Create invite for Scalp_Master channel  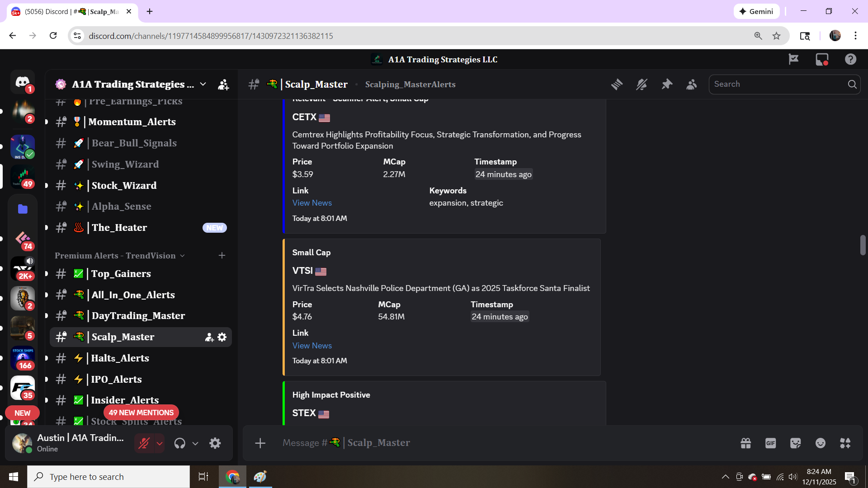coord(209,337)
